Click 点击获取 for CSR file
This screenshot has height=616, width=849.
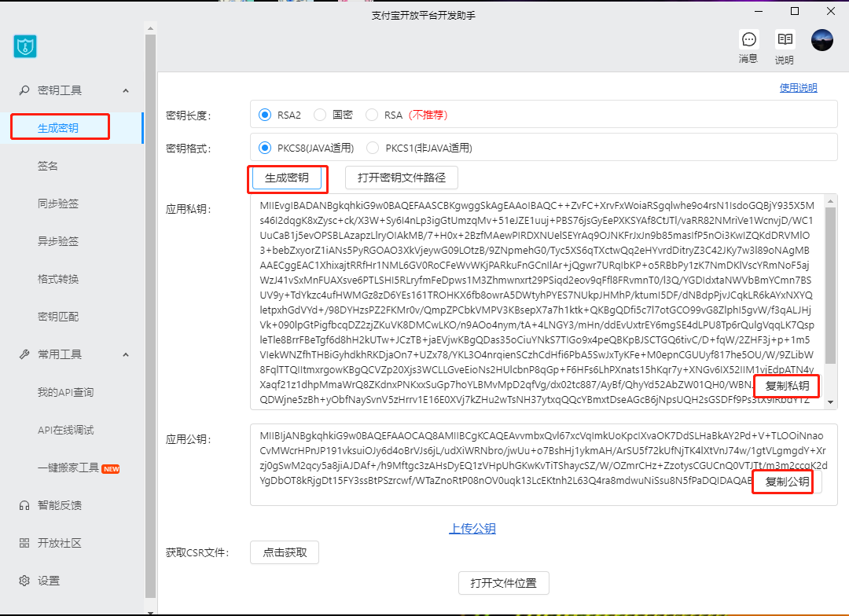(285, 552)
